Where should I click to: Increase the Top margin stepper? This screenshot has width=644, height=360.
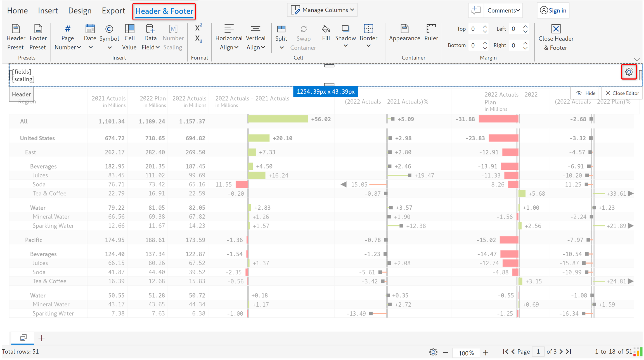485,27
